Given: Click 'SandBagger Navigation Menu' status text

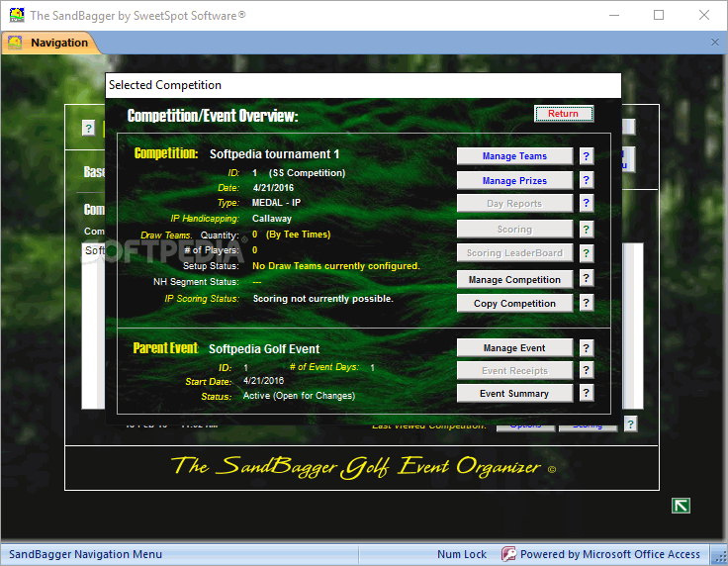Looking at the screenshot, I should (85, 554).
